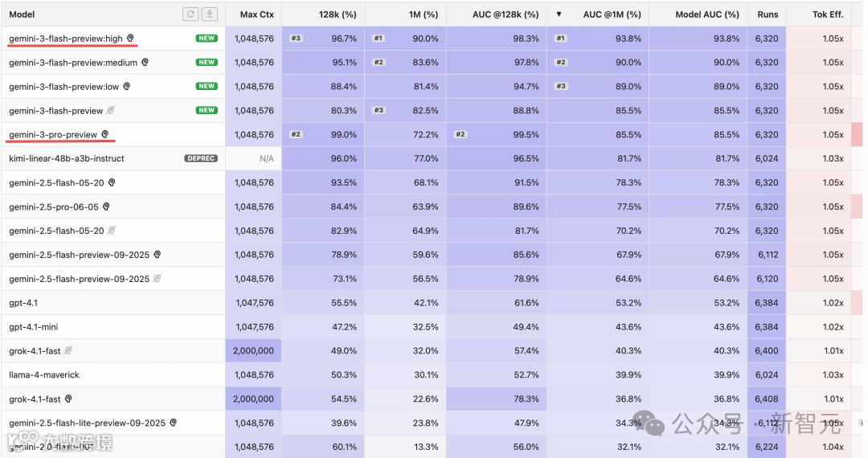
Task: Click the download icon in Model header
Action: pos(210,14)
